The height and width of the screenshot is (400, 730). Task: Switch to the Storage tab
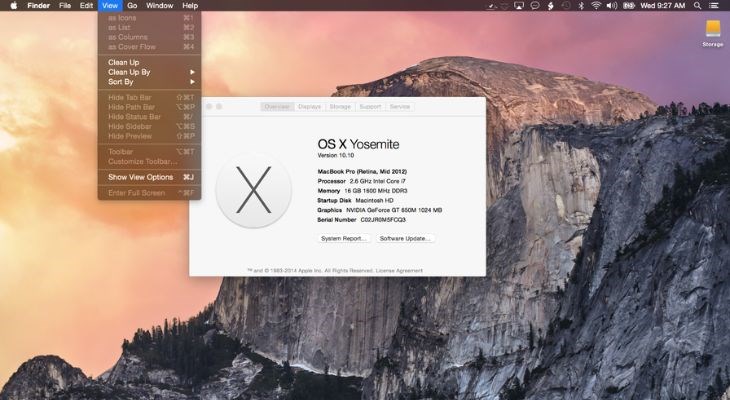pyautogui.click(x=340, y=107)
